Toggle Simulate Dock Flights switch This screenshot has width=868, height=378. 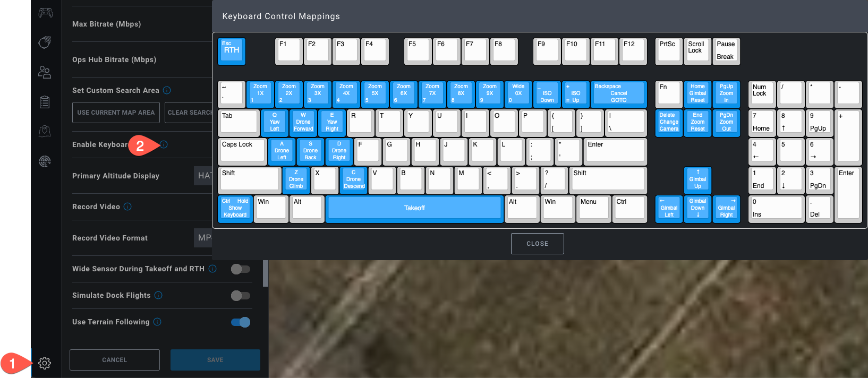pyautogui.click(x=241, y=296)
